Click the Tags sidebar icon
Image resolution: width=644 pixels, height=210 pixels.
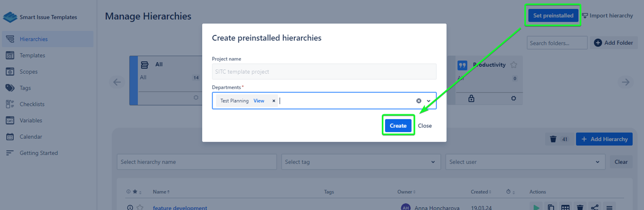tap(10, 88)
